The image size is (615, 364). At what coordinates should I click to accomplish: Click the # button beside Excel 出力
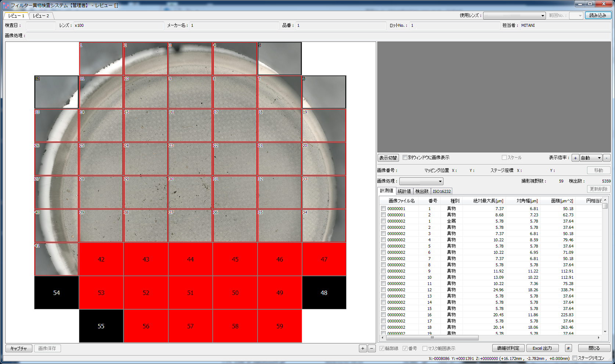tap(568, 348)
